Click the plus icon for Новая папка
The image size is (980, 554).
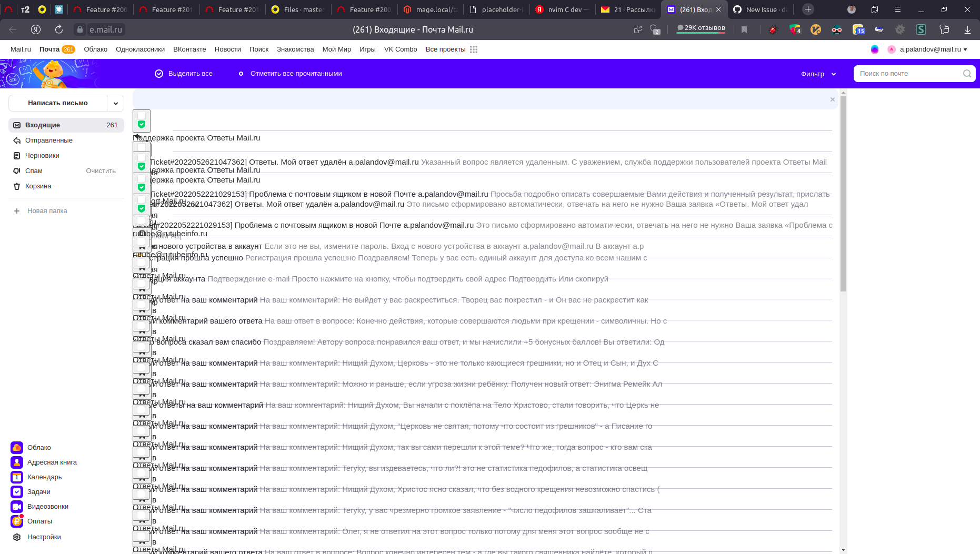coord(17,211)
